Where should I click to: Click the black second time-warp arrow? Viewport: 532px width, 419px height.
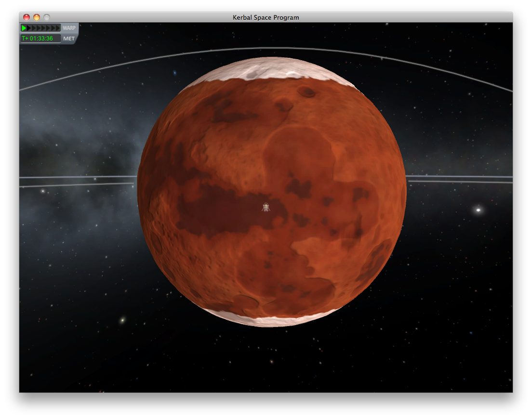(x=29, y=28)
